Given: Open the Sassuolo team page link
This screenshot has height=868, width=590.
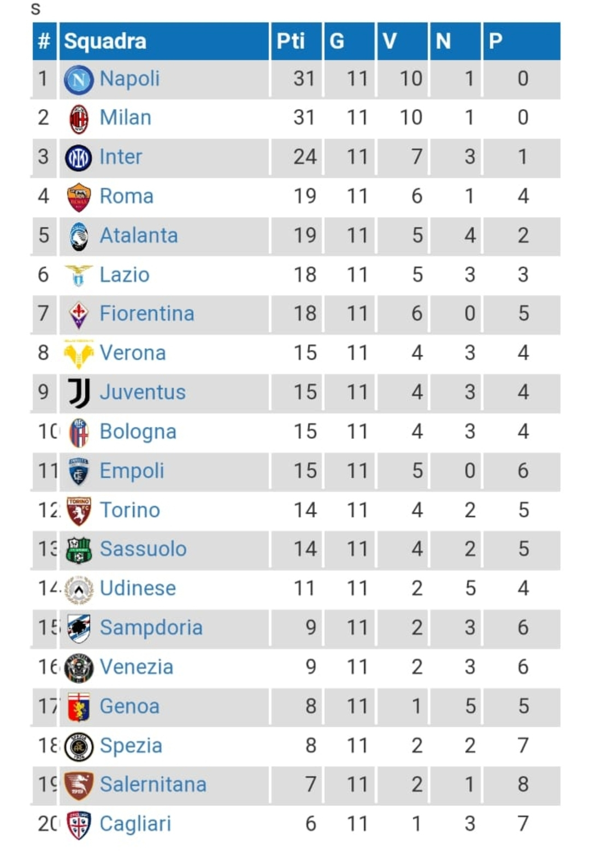Looking at the screenshot, I should [x=143, y=549].
